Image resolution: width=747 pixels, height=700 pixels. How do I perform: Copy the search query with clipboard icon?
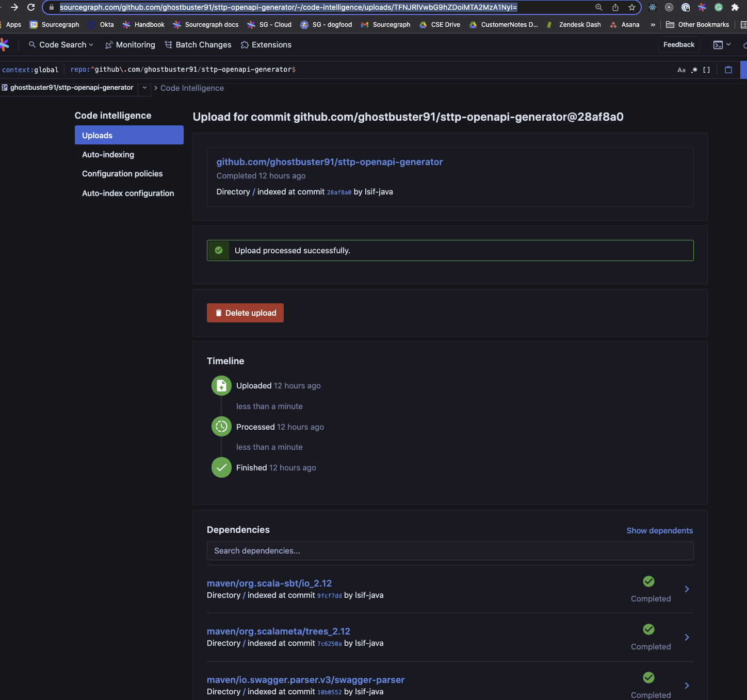728,70
